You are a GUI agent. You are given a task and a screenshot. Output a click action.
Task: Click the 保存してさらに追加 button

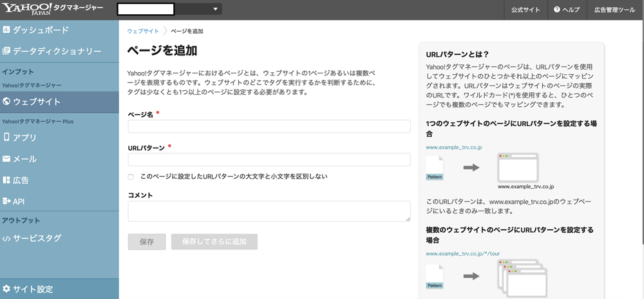pos(214,242)
